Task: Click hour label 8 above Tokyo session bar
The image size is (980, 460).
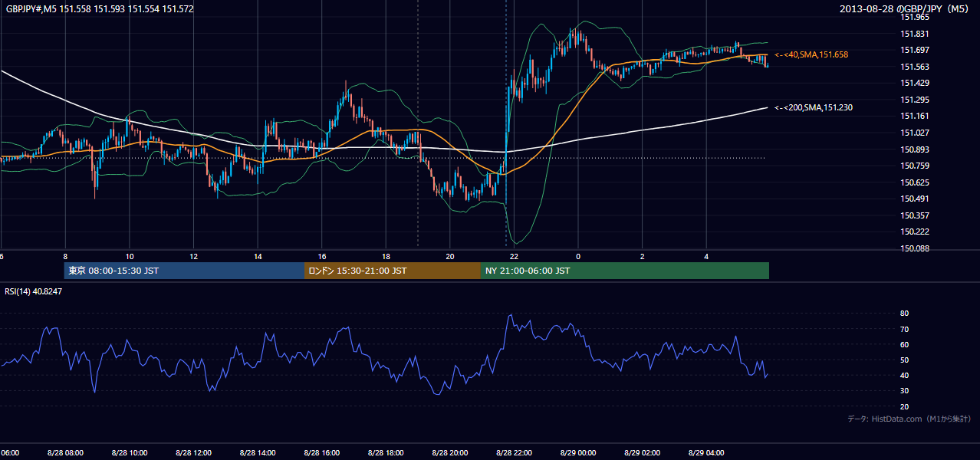Action: pos(65,256)
